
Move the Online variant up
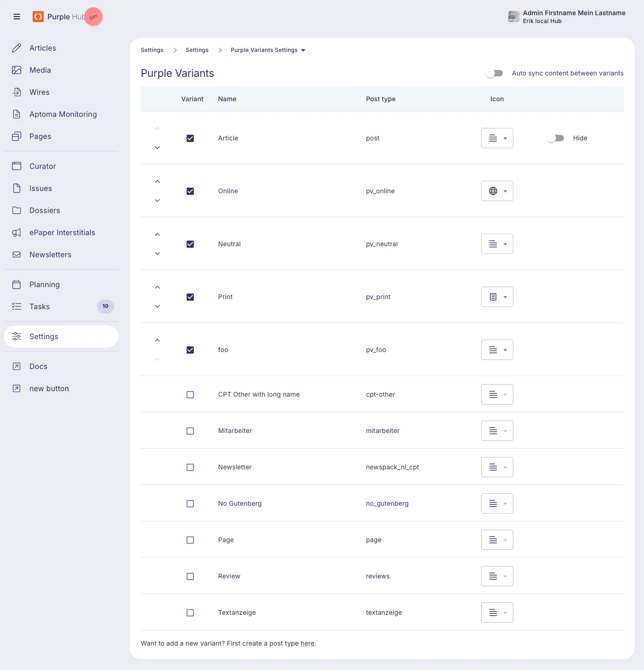(x=157, y=181)
